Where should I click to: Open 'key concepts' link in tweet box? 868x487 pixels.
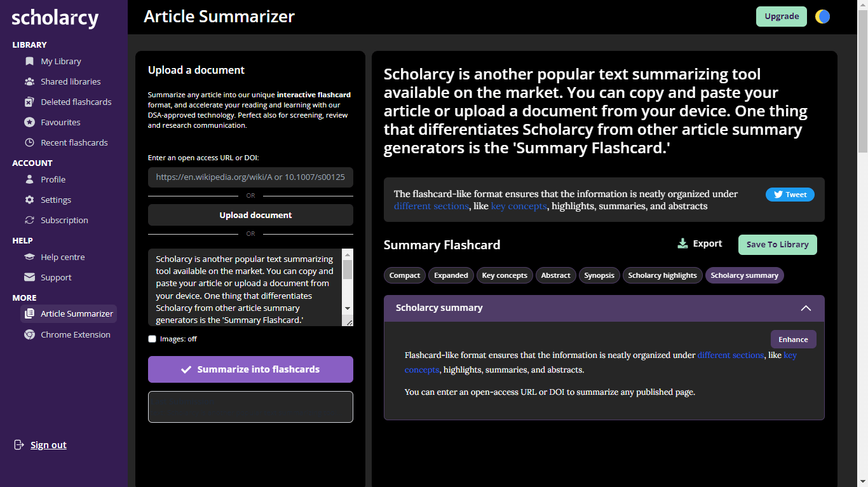click(519, 206)
